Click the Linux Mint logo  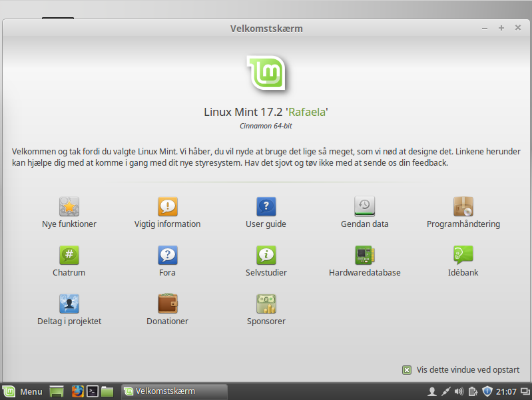pos(267,73)
